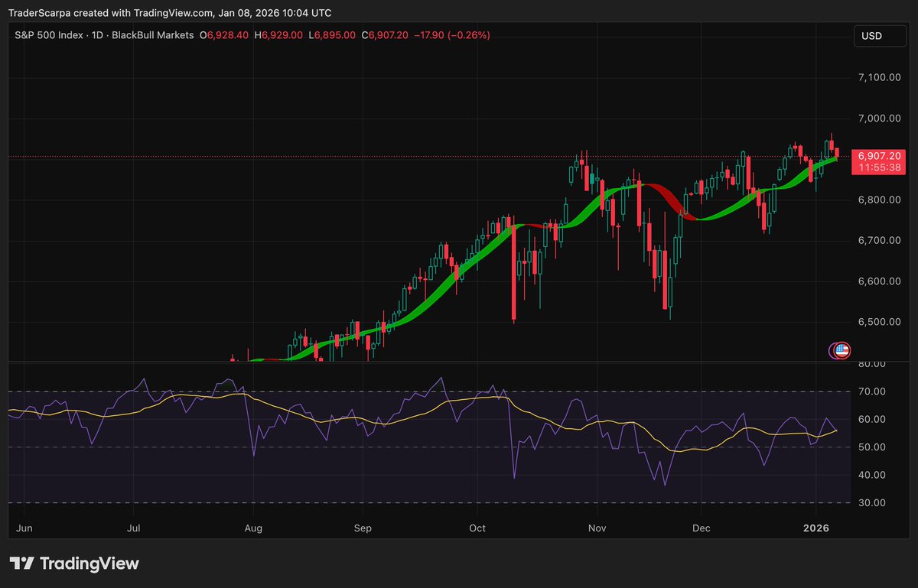The width and height of the screenshot is (918, 588).
Task: Click the close value C6,907.20 in legend
Action: coord(385,35)
